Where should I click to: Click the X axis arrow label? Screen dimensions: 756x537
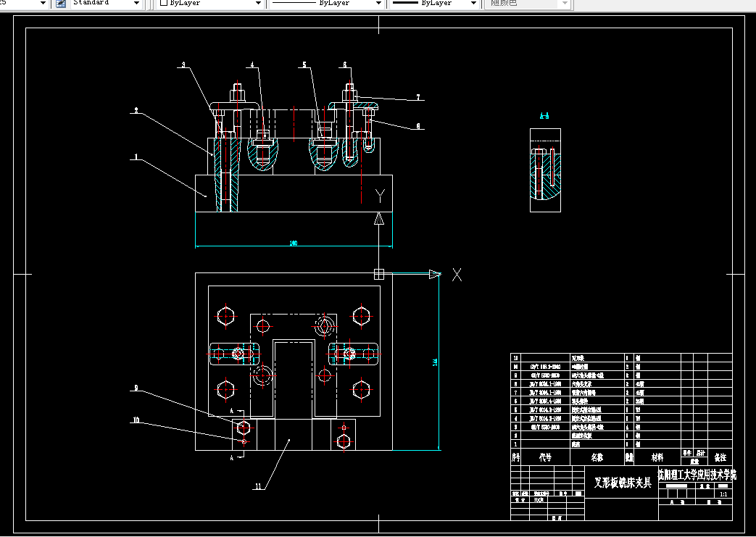click(x=457, y=275)
